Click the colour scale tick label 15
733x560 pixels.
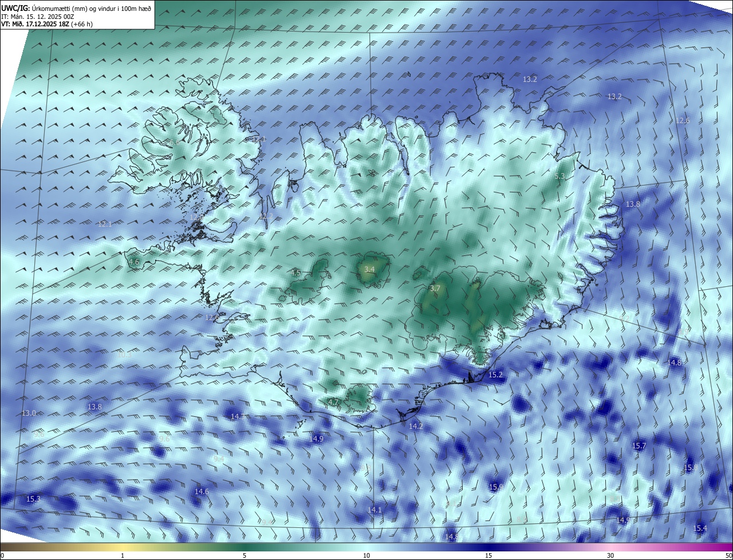(488, 555)
